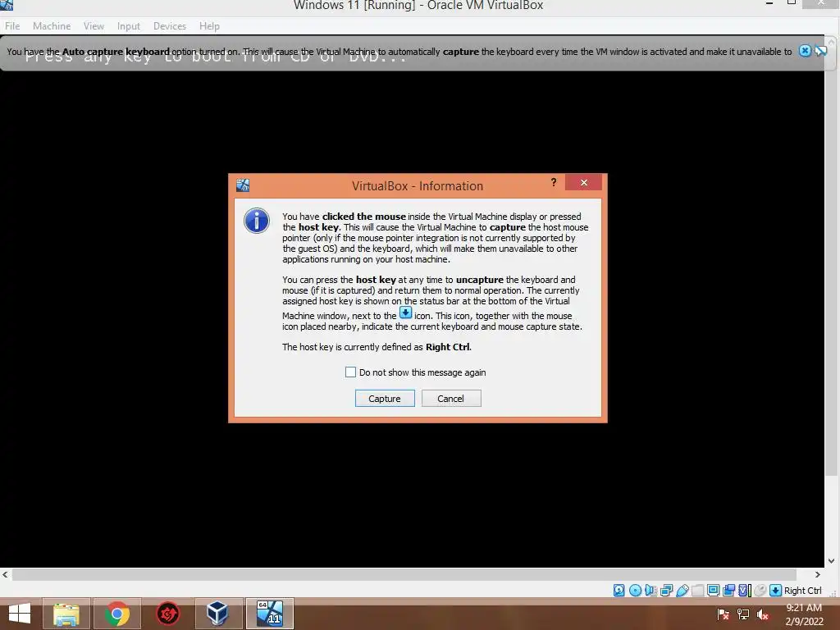Dismiss the auto capture keyboard notification
The width and height of the screenshot is (840, 630).
click(x=805, y=51)
